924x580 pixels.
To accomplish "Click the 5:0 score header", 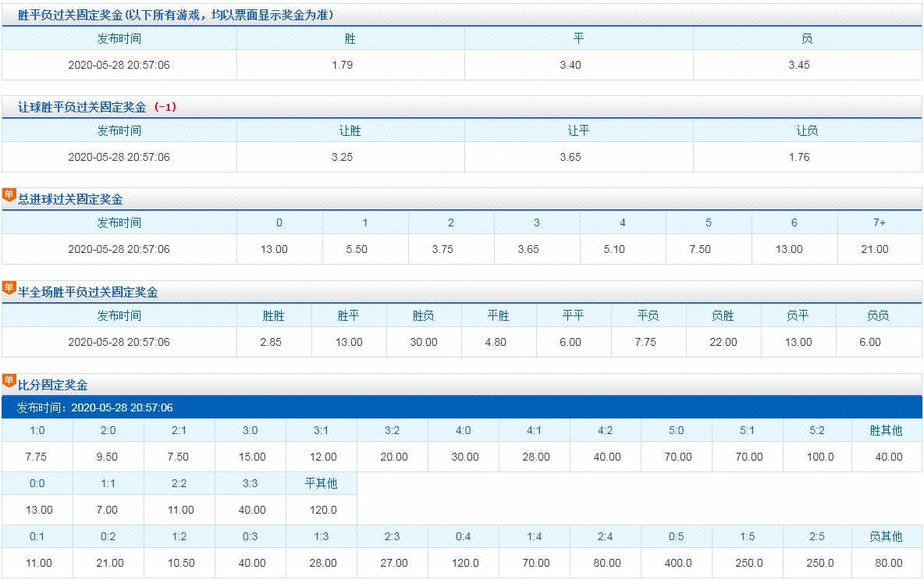I will click(x=676, y=430).
